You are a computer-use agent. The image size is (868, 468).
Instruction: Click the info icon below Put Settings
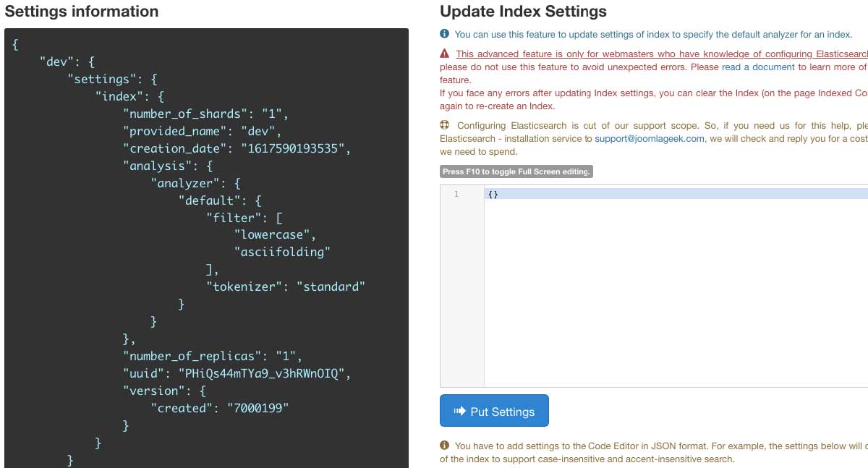tap(445, 446)
